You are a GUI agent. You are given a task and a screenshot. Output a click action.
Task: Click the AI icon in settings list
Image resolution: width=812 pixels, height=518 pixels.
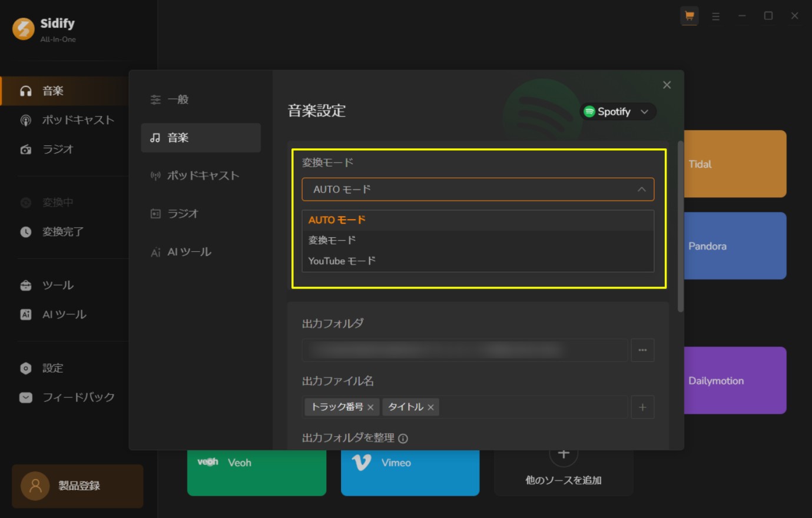(155, 253)
